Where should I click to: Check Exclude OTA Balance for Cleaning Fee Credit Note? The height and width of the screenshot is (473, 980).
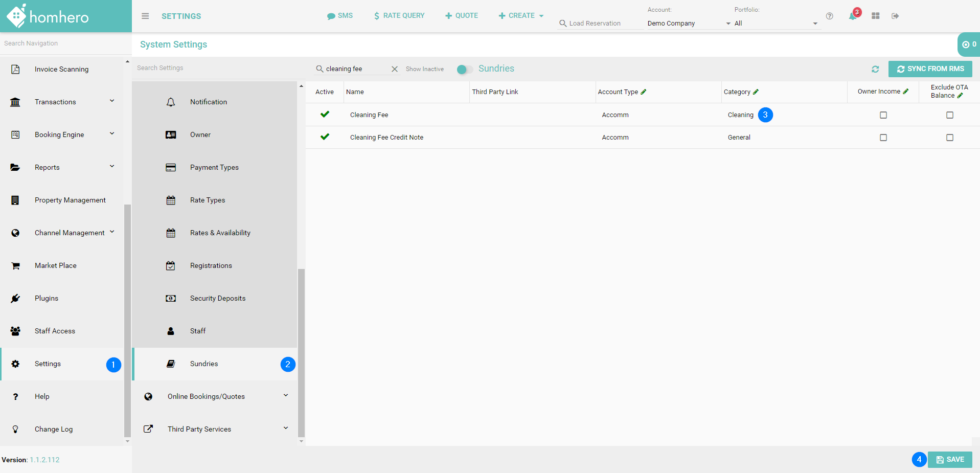pyautogui.click(x=950, y=138)
